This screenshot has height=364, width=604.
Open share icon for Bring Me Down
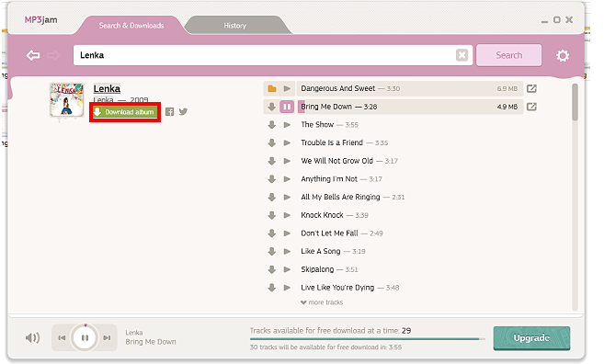(x=531, y=107)
